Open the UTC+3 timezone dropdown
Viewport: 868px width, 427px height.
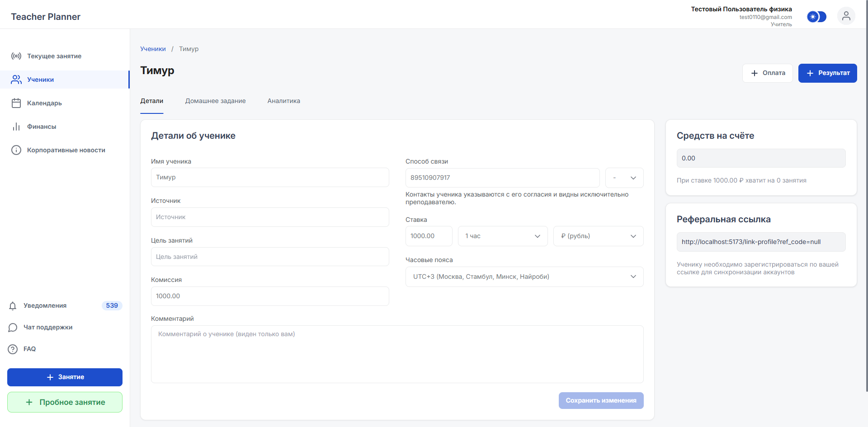524,277
